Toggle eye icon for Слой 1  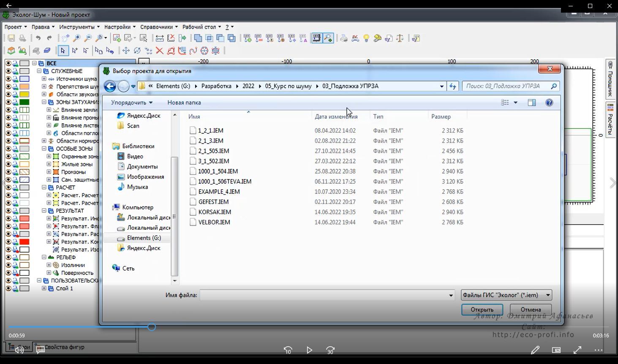coord(8,288)
